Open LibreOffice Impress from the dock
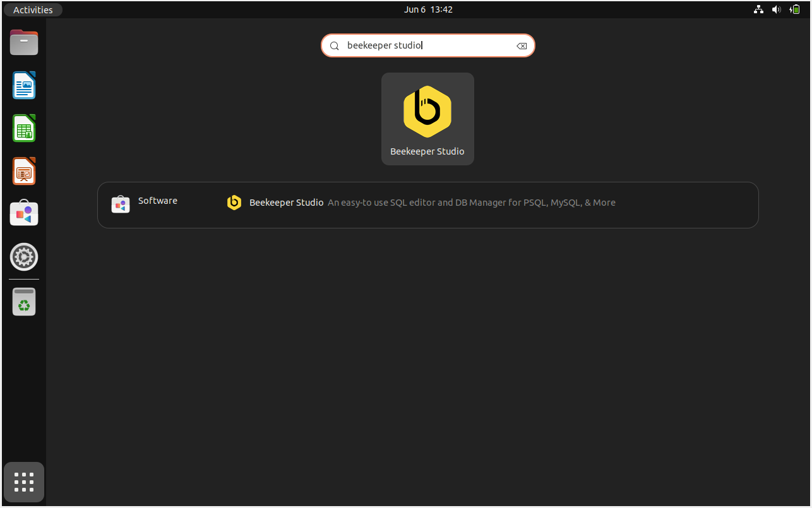 point(24,171)
